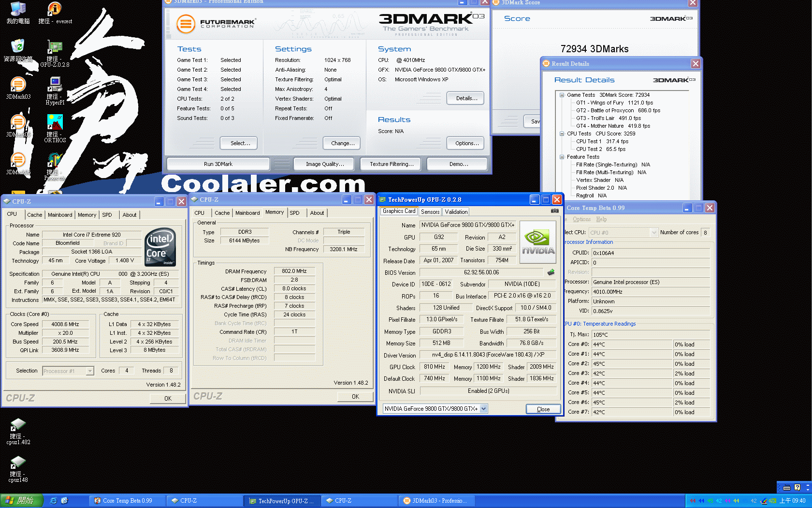This screenshot has height=508, width=812.
Task: Click the Options... button in 3DMark03 Results
Action: (466, 143)
